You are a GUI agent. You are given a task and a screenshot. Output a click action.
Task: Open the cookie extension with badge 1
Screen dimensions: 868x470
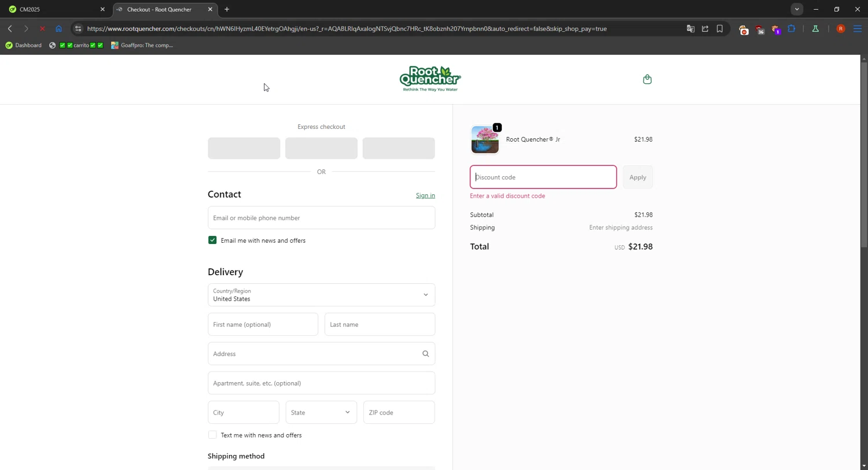(776, 29)
